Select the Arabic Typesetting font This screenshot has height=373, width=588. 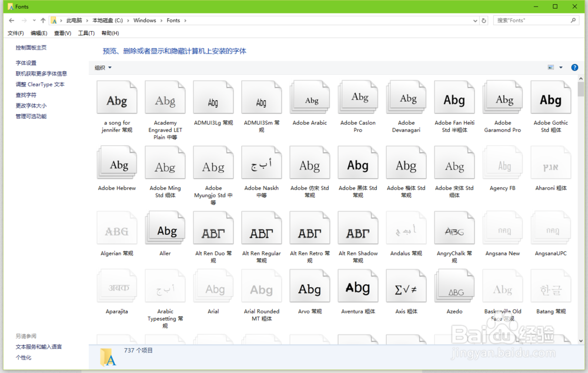click(165, 286)
